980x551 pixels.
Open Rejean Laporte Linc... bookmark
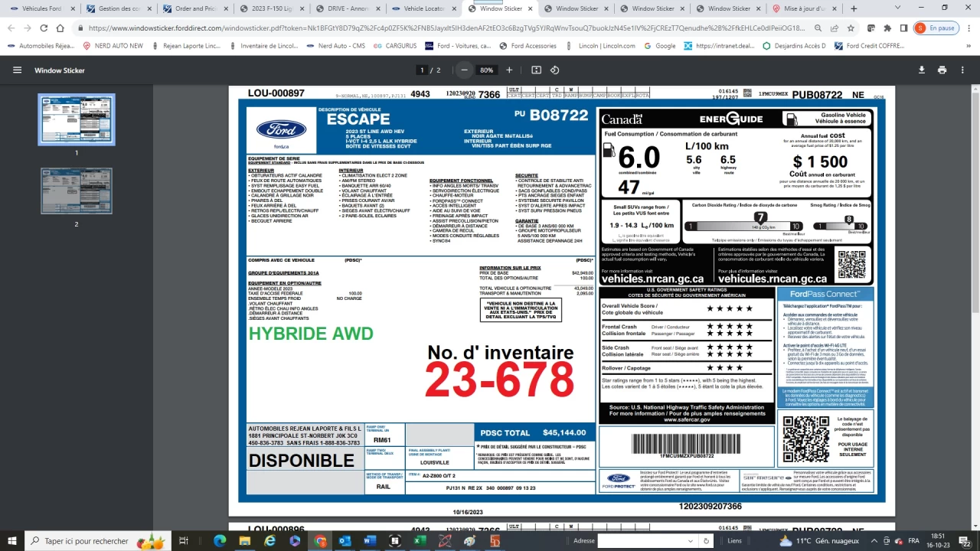tap(186, 46)
